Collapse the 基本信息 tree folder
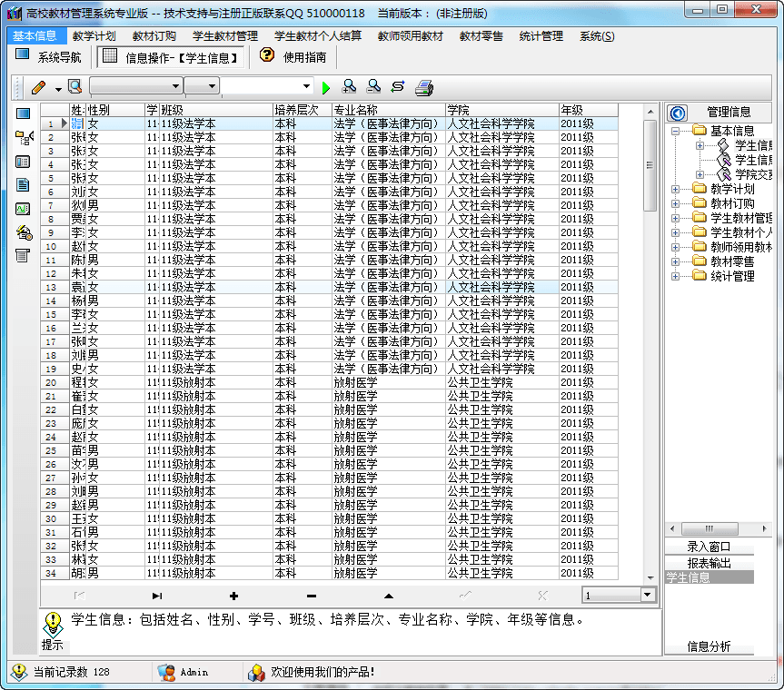Screen dimensions: 784x690 675,131
